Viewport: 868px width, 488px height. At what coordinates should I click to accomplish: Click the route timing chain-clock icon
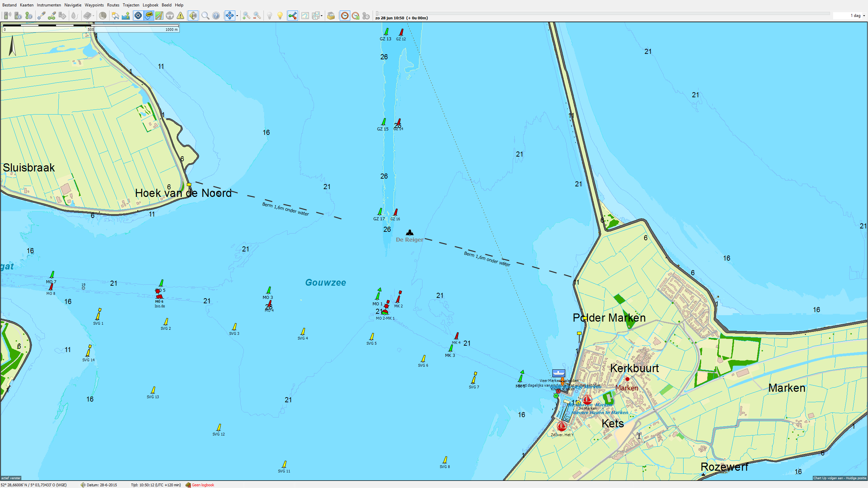pyautogui.click(x=366, y=16)
